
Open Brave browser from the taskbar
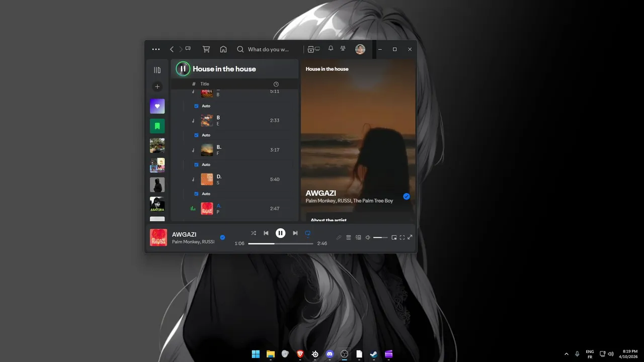[x=300, y=354]
